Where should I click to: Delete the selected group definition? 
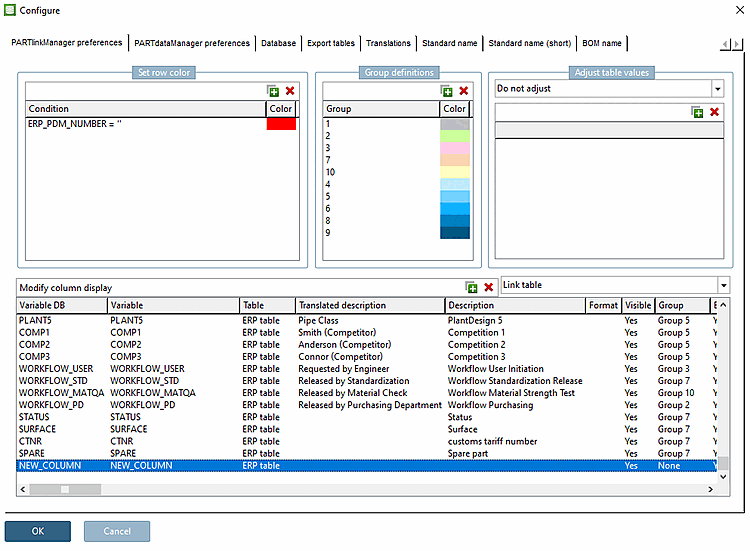463,90
